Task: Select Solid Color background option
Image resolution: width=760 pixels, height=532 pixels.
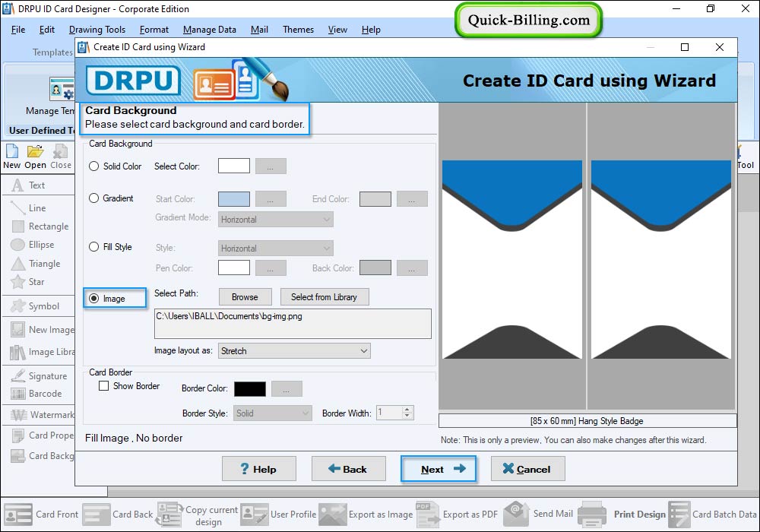Action: click(94, 166)
